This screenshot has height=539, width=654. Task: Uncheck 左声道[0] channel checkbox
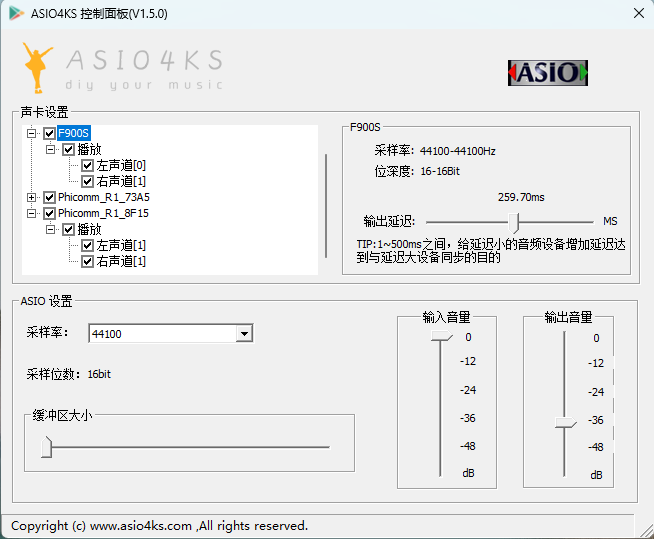88,166
